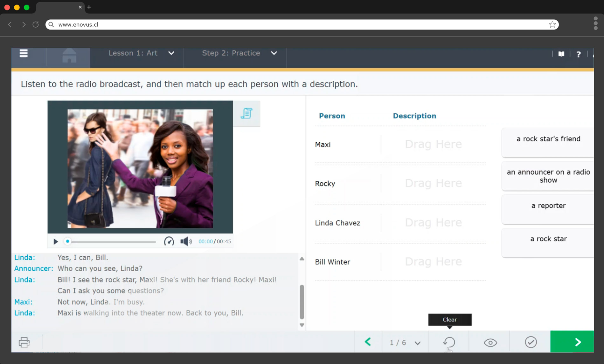Expand the Step 2: Practice dropdown
Screen dimensions: 604x364
click(x=274, y=53)
